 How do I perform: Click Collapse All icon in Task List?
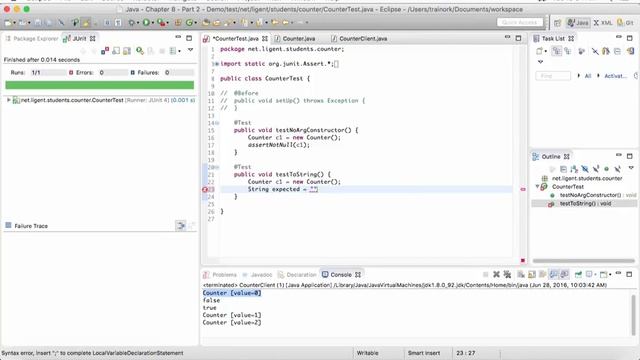click(617, 51)
